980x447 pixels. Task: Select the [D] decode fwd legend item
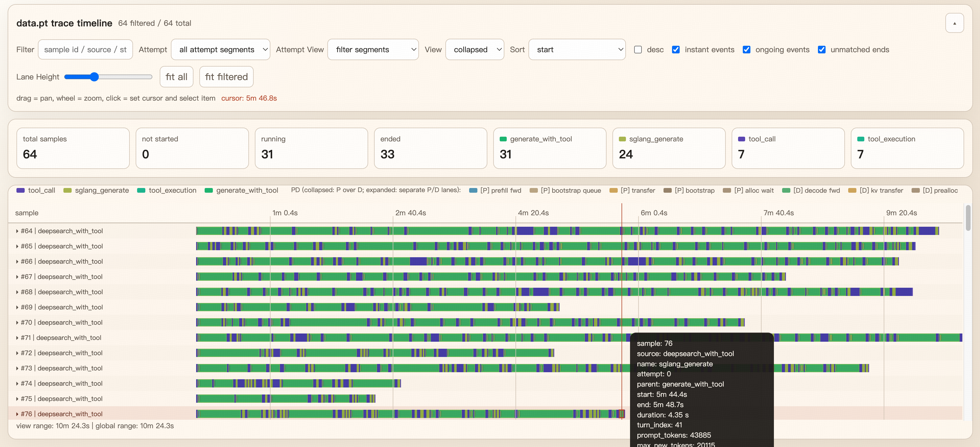point(811,190)
